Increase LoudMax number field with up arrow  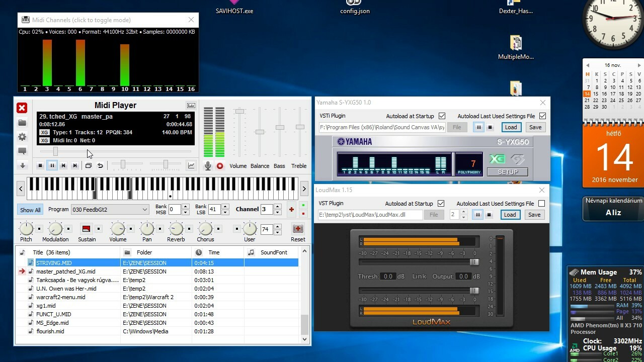click(x=463, y=212)
